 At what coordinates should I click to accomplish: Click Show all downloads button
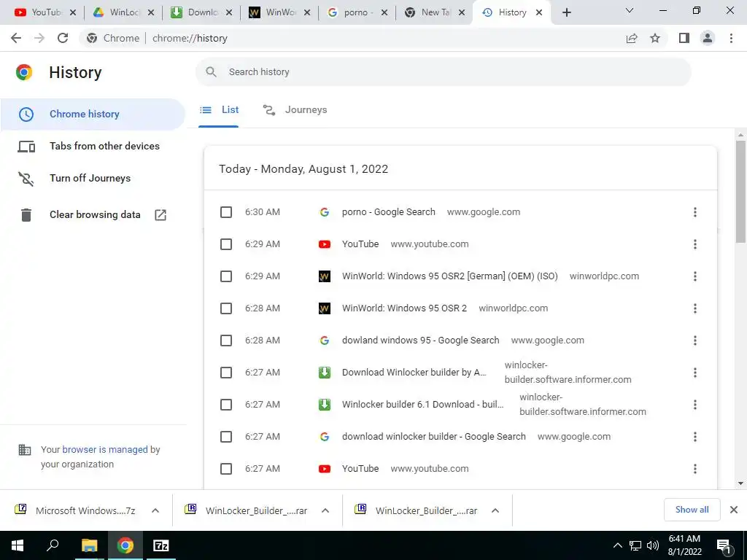point(692,510)
